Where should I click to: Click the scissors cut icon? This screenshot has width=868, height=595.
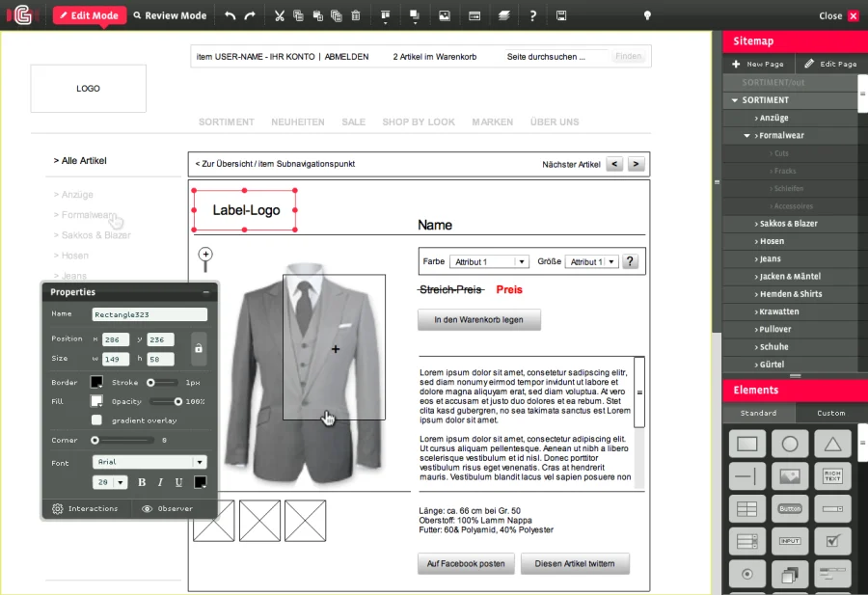coord(280,16)
